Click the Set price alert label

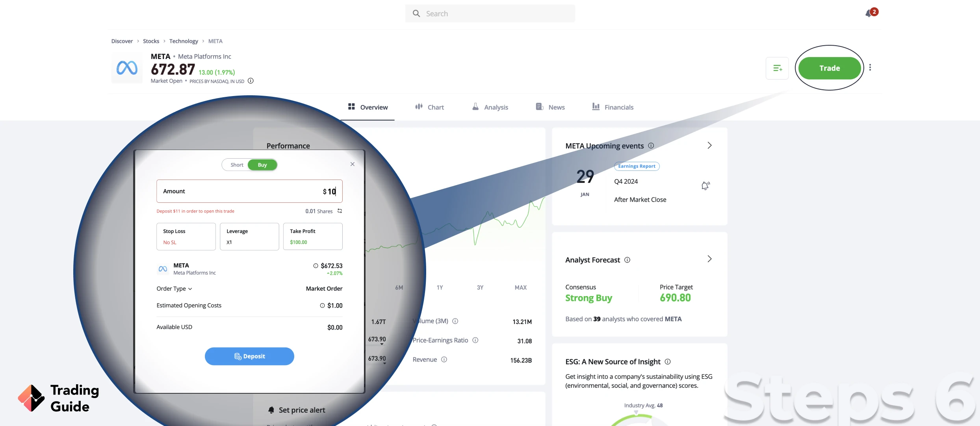[302, 410]
